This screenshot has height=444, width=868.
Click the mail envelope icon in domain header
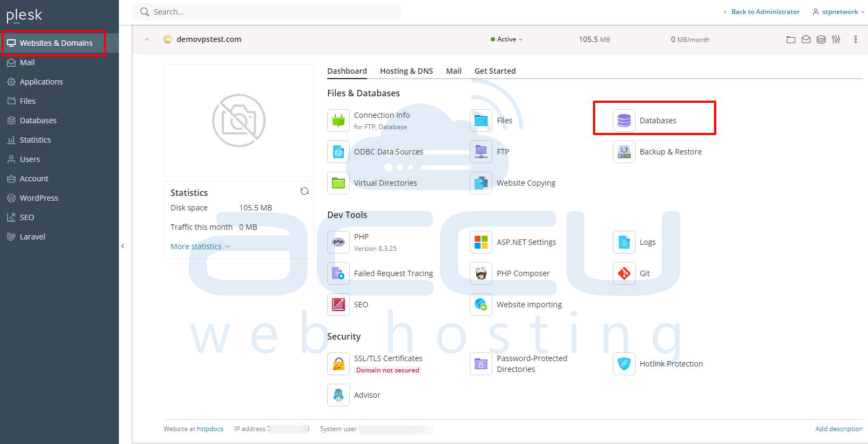click(806, 39)
